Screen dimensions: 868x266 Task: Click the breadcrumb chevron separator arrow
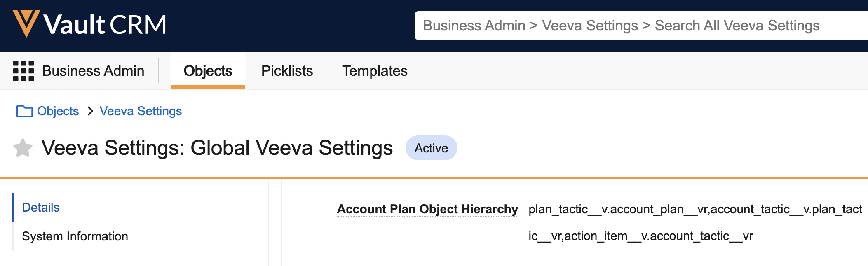pos(90,111)
